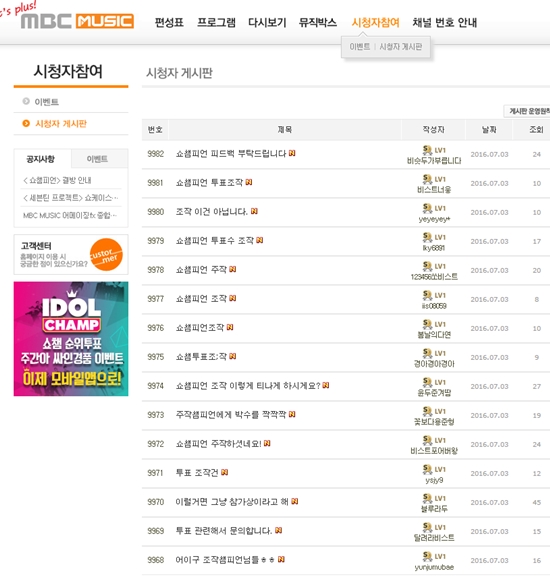The image size is (550, 583).
Task: Click the level badge icon for author lky6891
Action: tap(427, 236)
